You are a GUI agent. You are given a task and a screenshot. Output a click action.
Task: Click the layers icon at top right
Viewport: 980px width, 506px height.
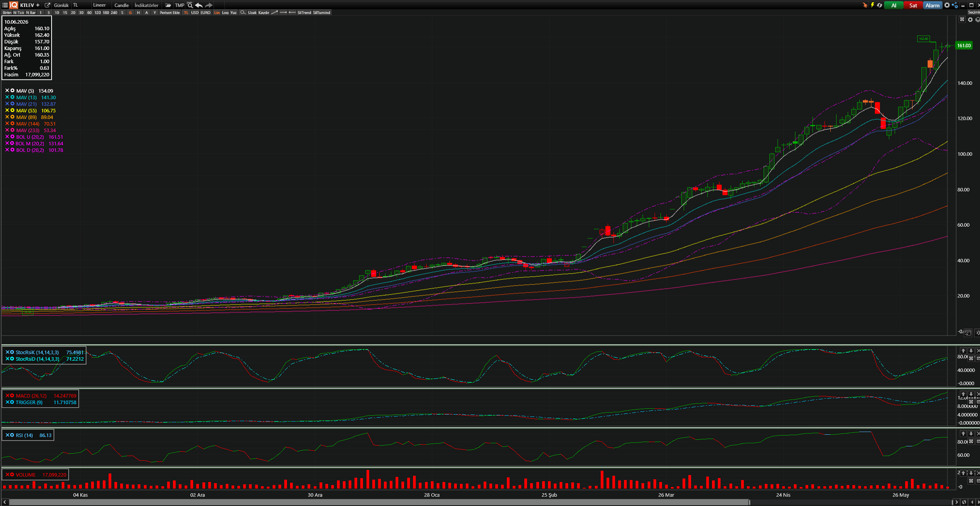pyautogui.click(x=977, y=20)
